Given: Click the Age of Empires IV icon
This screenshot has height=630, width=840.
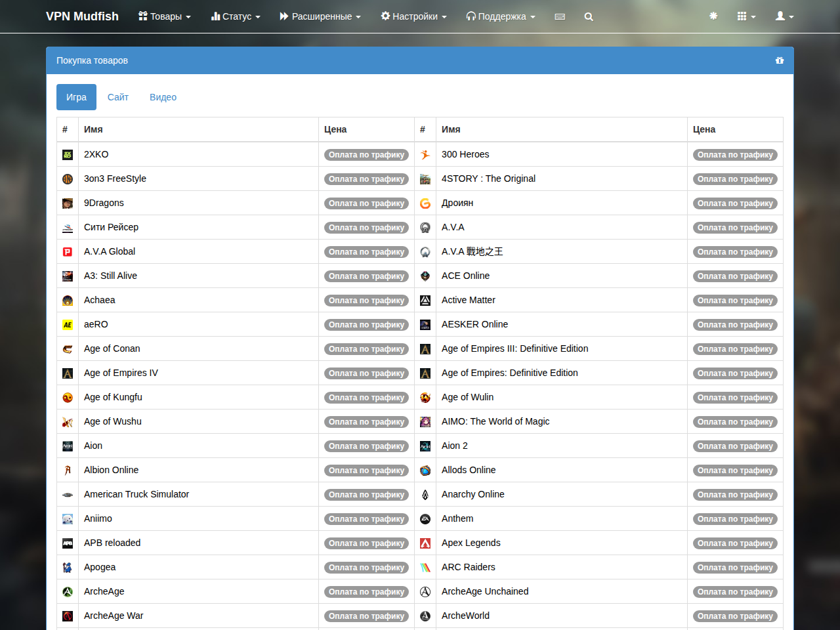Looking at the screenshot, I should click(x=68, y=373).
